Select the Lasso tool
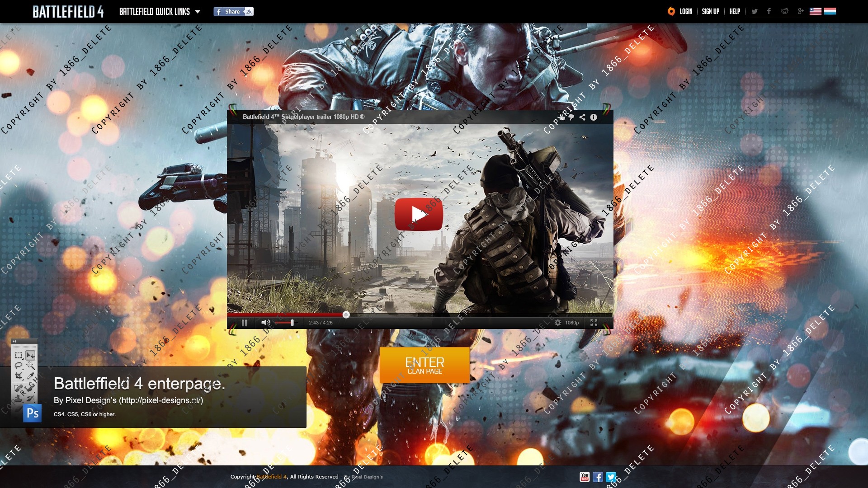 [19, 366]
